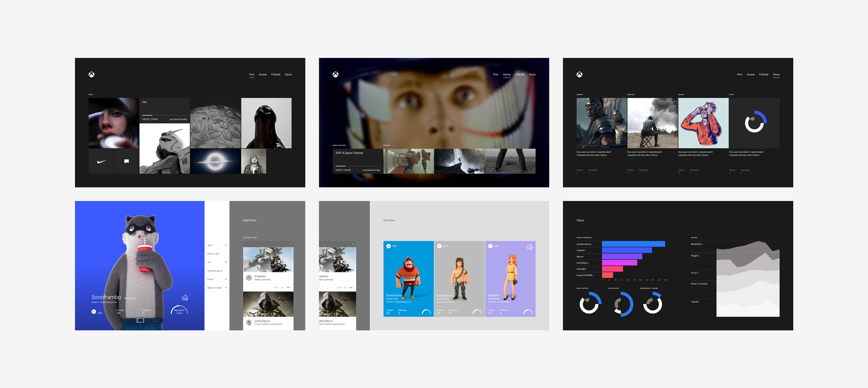
Task: Click the Consequat Iriure donut chart
Action: pyautogui.click(x=653, y=303)
